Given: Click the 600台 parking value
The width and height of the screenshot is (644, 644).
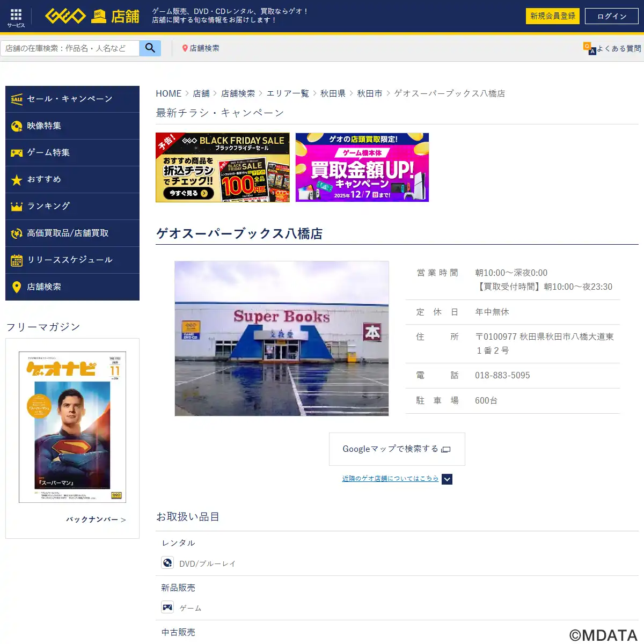Looking at the screenshot, I should point(486,400).
